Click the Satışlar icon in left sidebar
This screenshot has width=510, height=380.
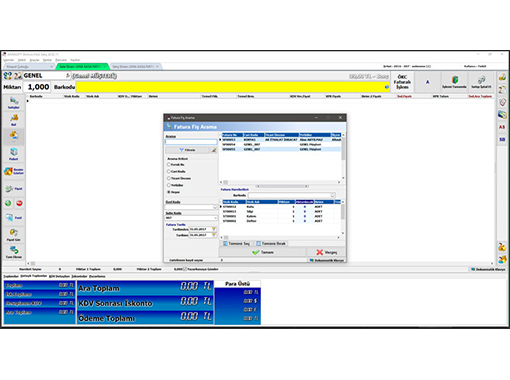[x=14, y=103]
